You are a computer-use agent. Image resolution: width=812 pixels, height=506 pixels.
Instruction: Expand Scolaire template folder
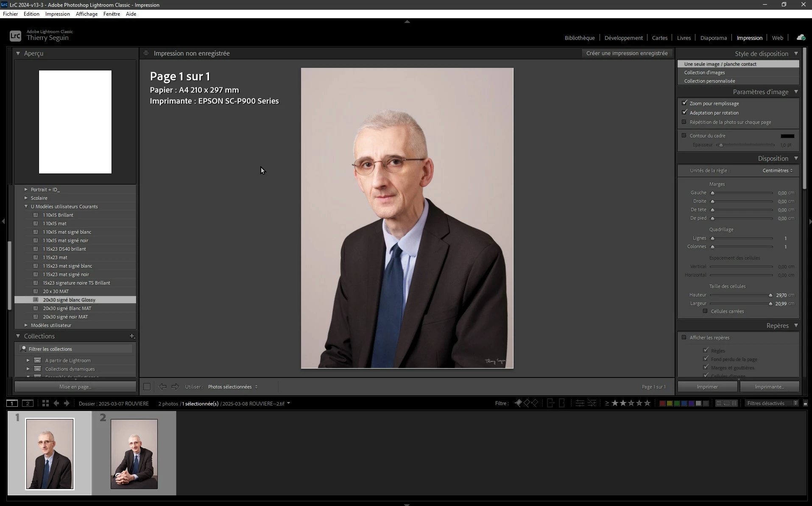pyautogui.click(x=26, y=198)
